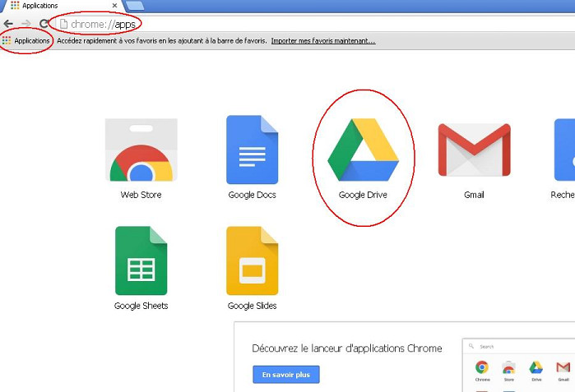Click the Search field in launcher preview
The image size is (575, 392).
tap(521, 346)
